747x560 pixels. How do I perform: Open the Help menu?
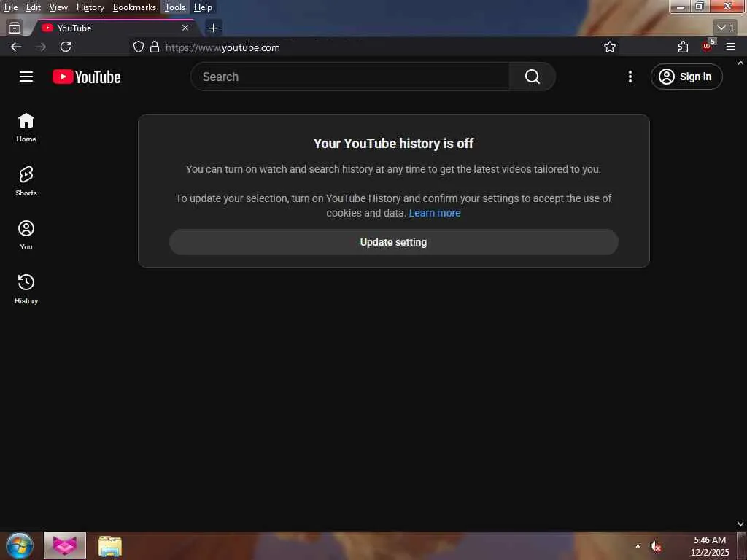coord(203,7)
